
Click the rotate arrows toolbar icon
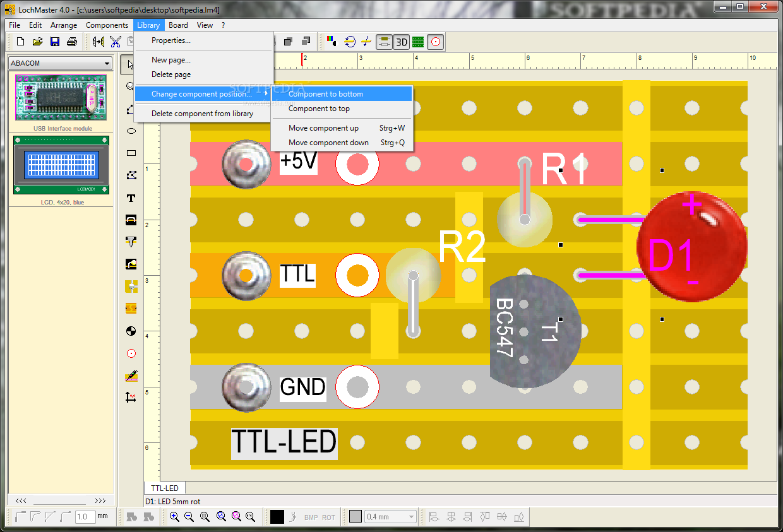click(x=349, y=42)
